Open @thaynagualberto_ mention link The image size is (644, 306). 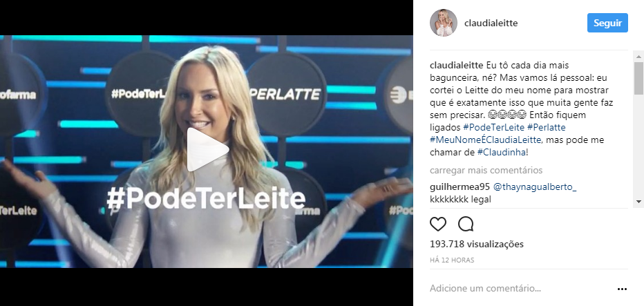pyautogui.click(x=534, y=187)
